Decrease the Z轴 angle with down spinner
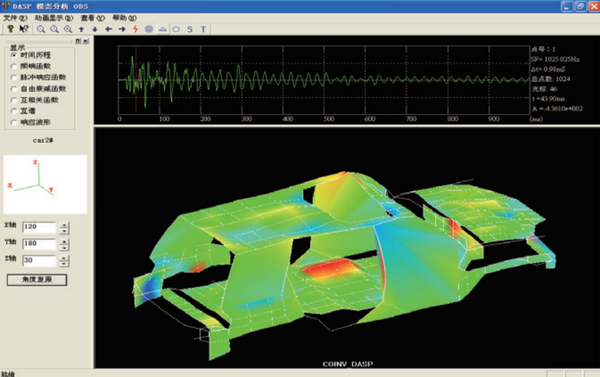Viewport: 600px width, 377px height. click(x=64, y=264)
